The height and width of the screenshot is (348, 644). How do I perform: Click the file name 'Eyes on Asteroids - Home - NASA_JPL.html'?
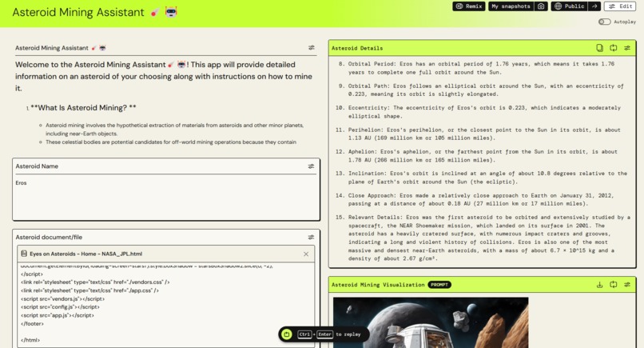pyautogui.click(x=85, y=254)
